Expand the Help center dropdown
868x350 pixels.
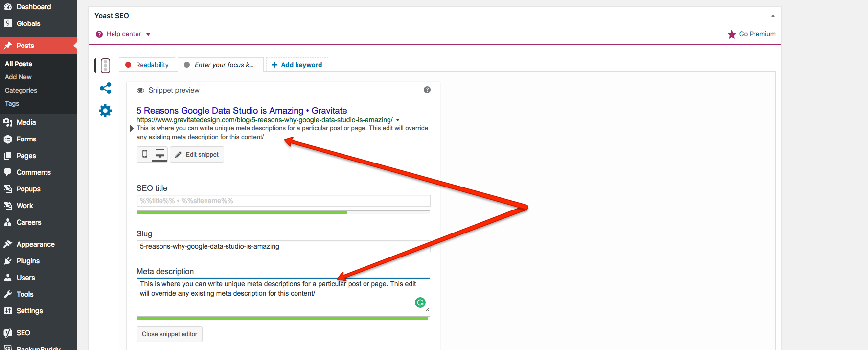pyautogui.click(x=148, y=35)
